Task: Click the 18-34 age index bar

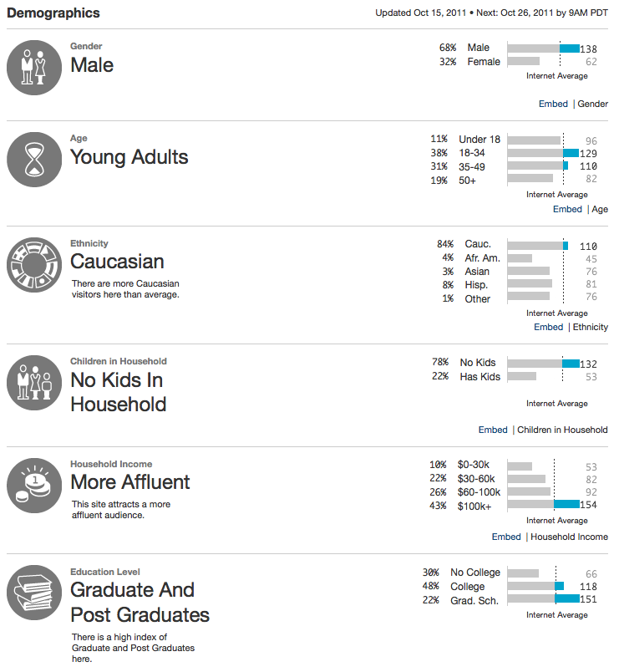Action: (571, 153)
